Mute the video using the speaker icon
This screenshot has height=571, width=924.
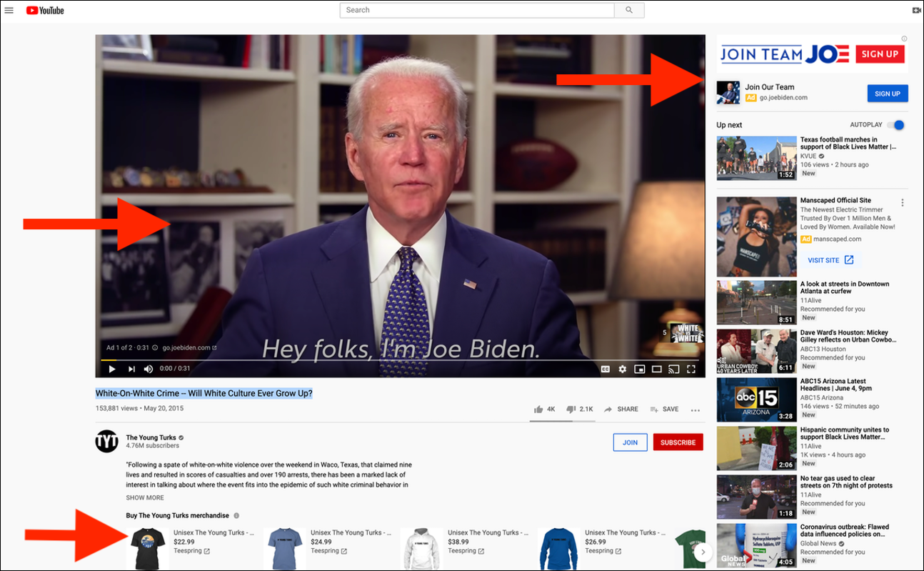pyautogui.click(x=149, y=369)
